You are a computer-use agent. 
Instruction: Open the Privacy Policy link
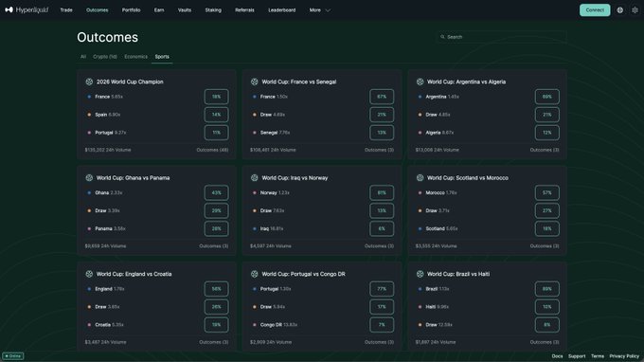624,356
